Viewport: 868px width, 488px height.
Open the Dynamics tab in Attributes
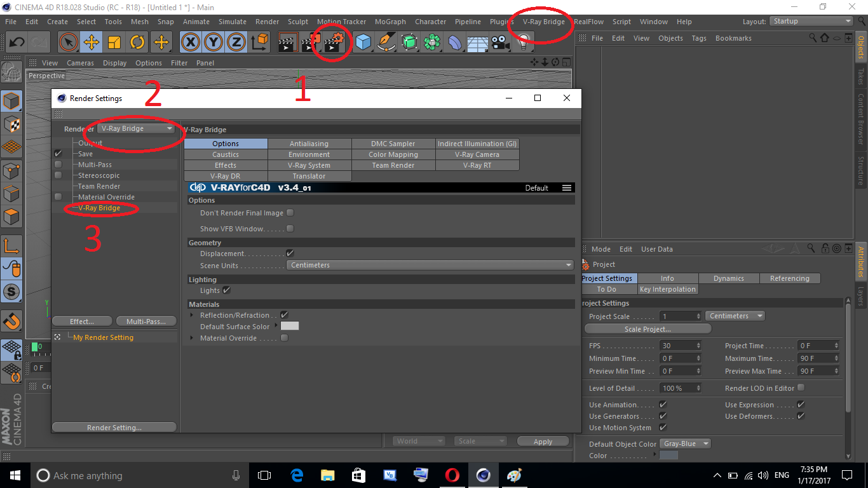click(729, 278)
